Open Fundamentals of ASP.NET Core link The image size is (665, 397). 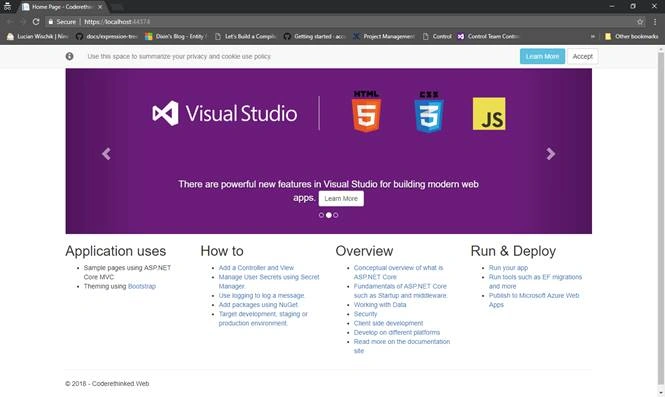pos(400,291)
